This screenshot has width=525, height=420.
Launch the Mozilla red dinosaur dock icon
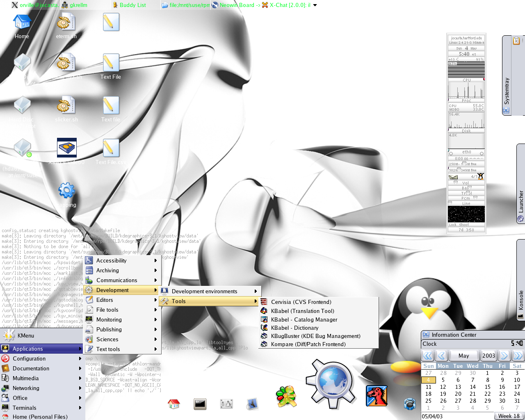click(x=377, y=396)
